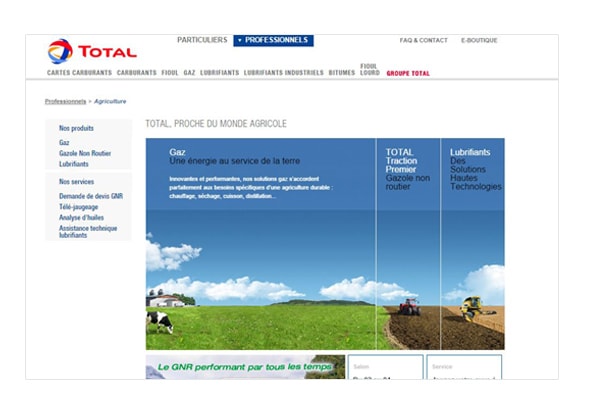
Task: Click the GNR performant promotional banner
Action: coord(245,367)
